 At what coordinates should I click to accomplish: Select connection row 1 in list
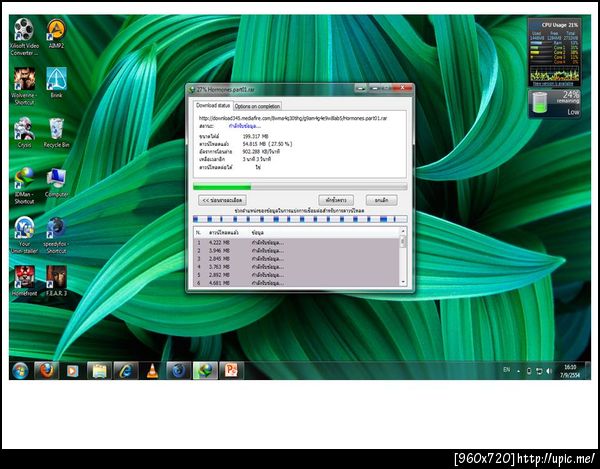point(296,243)
